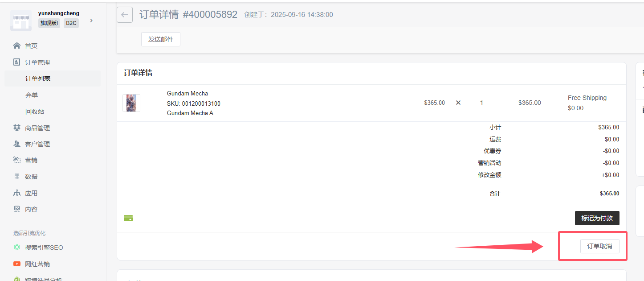The height and width of the screenshot is (281, 644).
Task: Click the home icon in sidebar
Action: 17,46
